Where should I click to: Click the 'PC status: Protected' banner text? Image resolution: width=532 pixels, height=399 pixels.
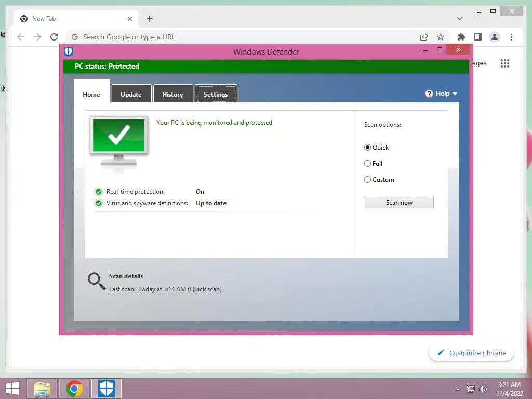pyautogui.click(x=107, y=66)
